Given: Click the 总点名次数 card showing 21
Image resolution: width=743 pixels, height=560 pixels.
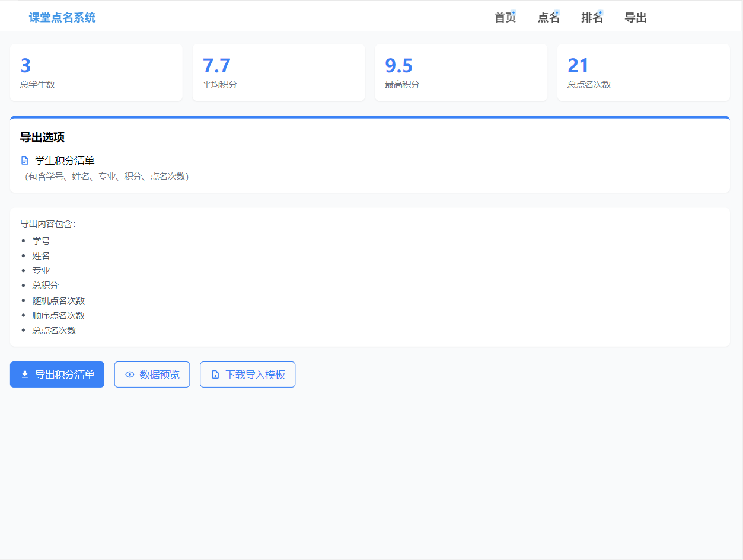Looking at the screenshot, I should (643, 72).
